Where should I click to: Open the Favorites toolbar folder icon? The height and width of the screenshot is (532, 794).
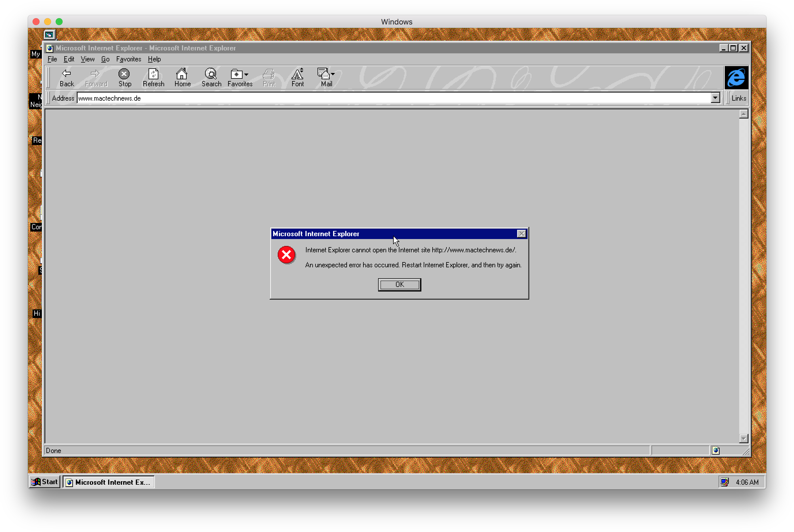coord(236,74)
